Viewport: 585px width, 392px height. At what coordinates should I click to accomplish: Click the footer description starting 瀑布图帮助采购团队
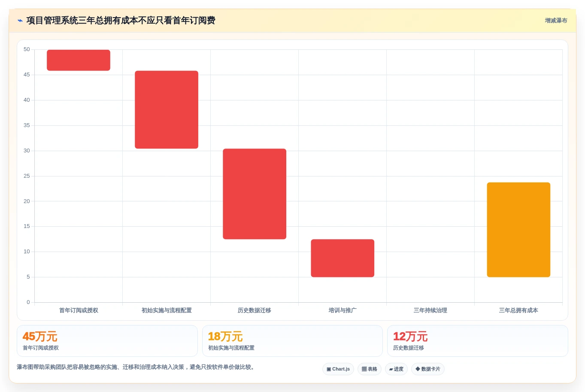point(136,367)
